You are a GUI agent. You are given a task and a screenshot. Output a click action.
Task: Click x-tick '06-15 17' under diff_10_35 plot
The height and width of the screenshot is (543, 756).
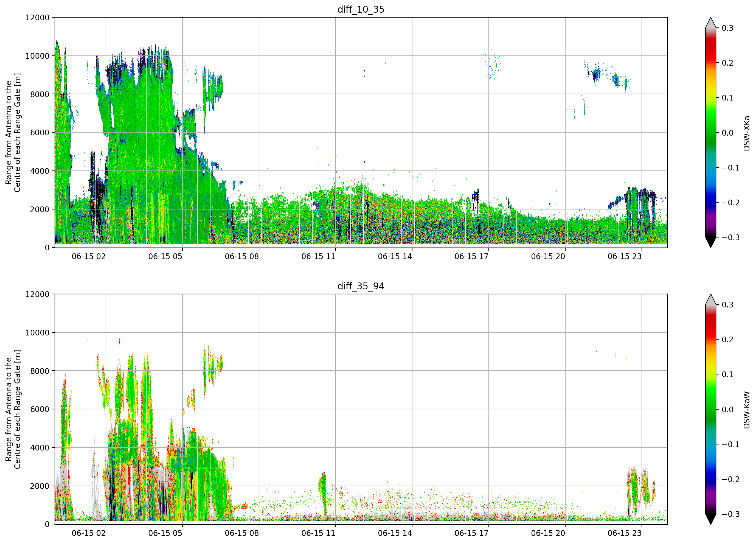point(472,256)
